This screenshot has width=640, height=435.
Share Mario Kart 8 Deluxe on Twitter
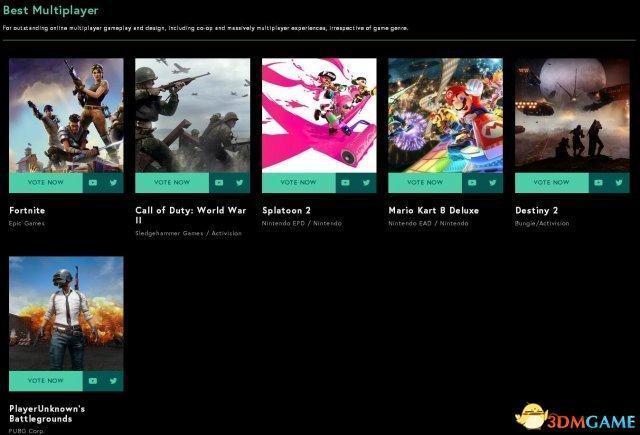coord(493,182)
